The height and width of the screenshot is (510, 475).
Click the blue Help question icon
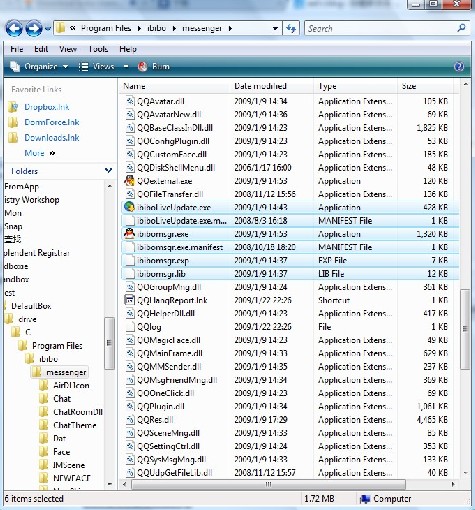click(x=459, y=67)
